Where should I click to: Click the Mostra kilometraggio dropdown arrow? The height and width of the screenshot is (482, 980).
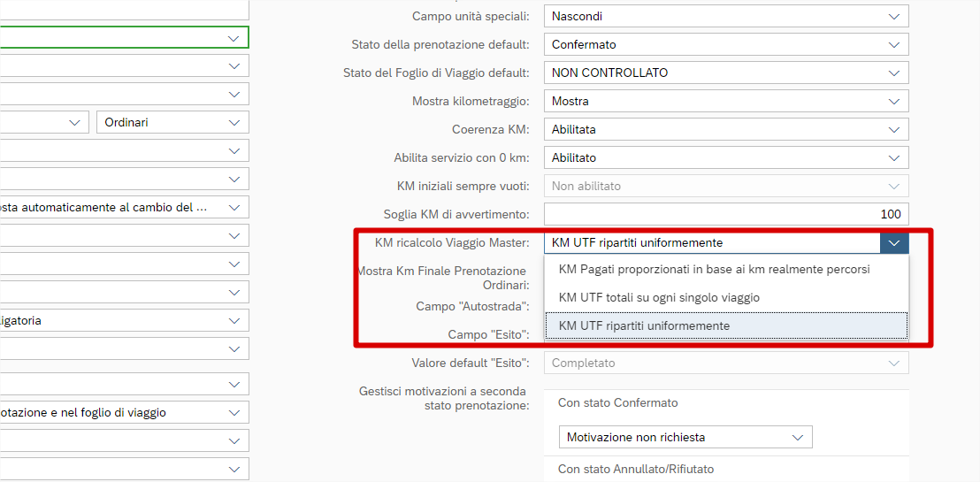pyautogui.click(x=893, y=101)
